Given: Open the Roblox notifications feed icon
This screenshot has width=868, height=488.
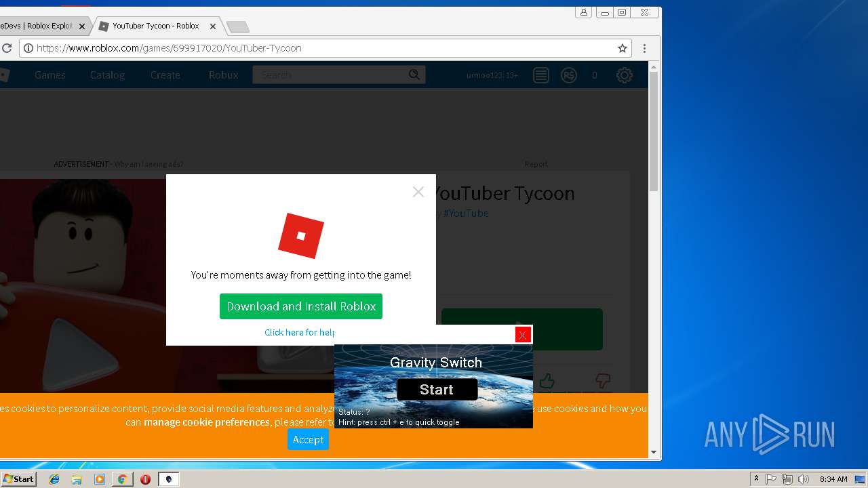Looking at the screenshot, I should 540,75.
